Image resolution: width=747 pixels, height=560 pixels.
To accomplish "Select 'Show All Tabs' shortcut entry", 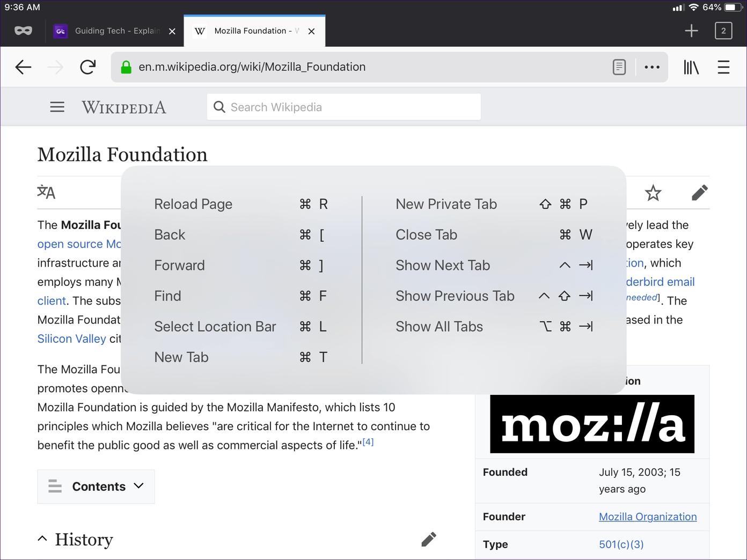I will pos(494,327).
